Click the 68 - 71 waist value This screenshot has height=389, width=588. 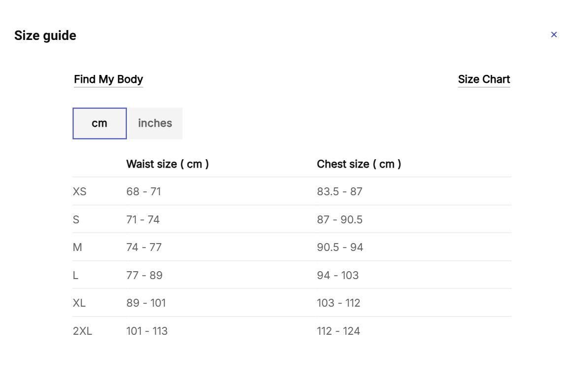pyautogui.click(x=144, y=191)
